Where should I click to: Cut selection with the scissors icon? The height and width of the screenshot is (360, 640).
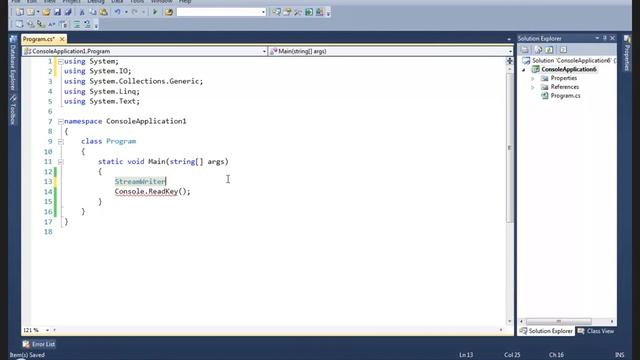(x=82, y=12)
